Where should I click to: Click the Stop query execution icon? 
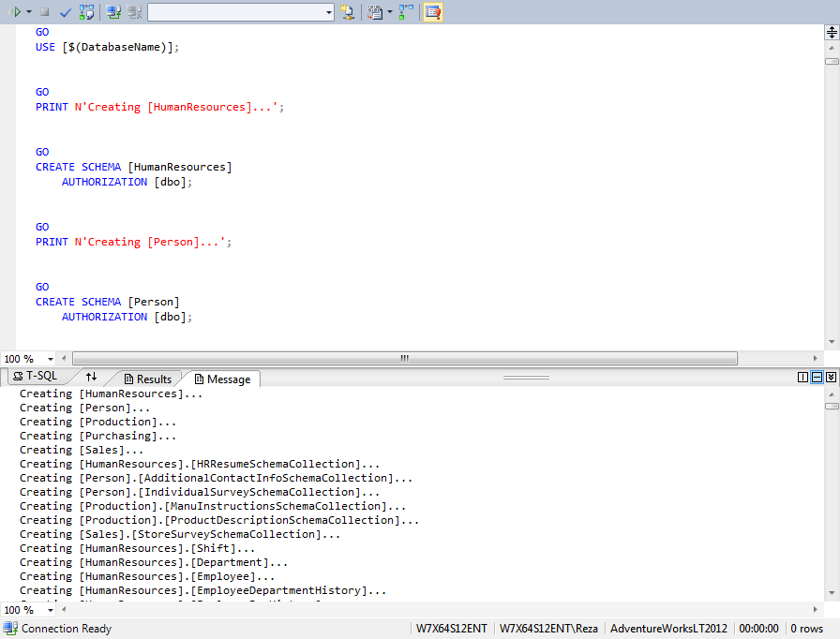45,12
